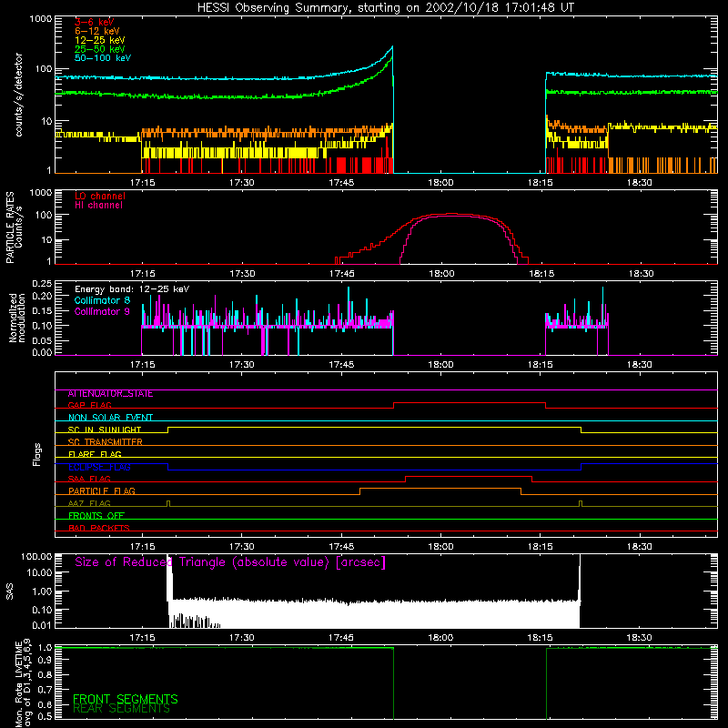Screen dimensions: 728x728
Task: Click the GAP_FLAG label
Action: 89,405
